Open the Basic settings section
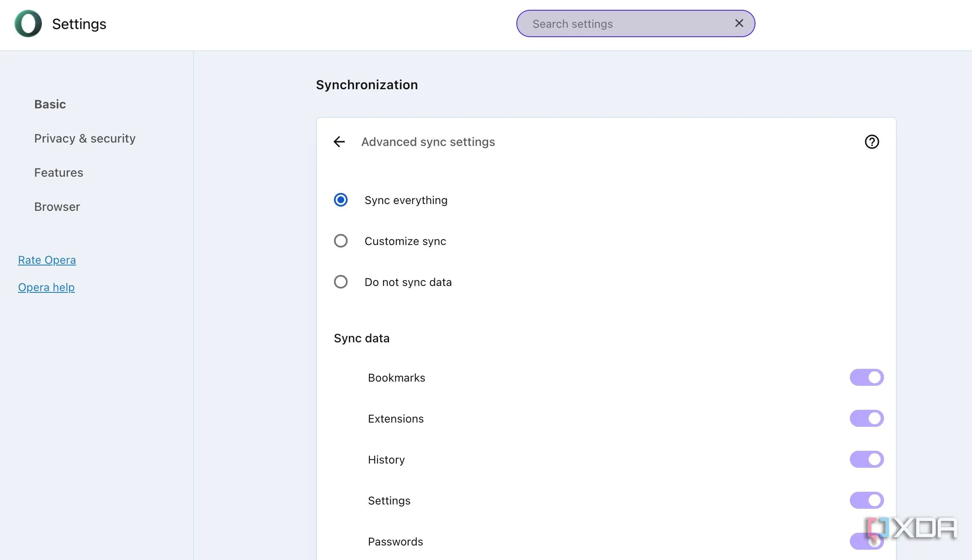This screenshot has height=560, width=972. click(50, 104)
